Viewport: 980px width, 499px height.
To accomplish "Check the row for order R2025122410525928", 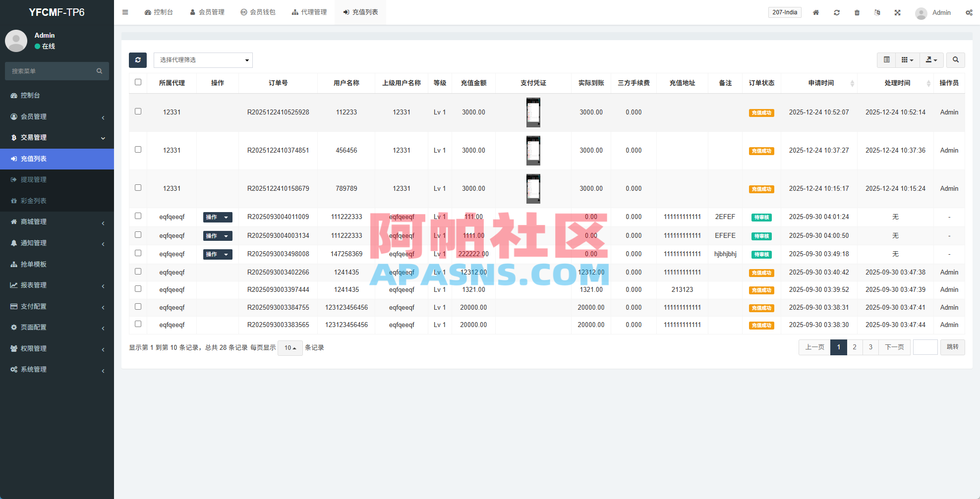I will coord(138,111).
